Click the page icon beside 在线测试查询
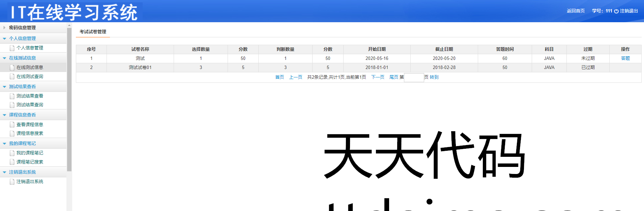 point(12,77)
